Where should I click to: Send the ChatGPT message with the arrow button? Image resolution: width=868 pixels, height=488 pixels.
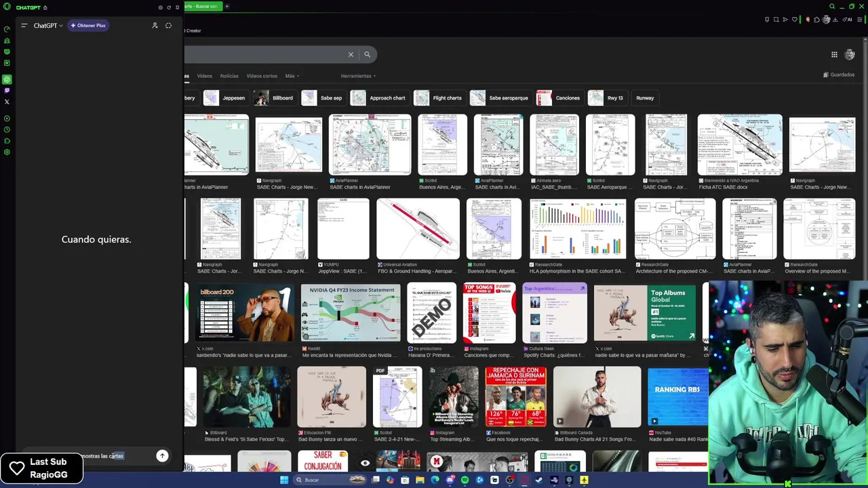(x=162, y=456)
